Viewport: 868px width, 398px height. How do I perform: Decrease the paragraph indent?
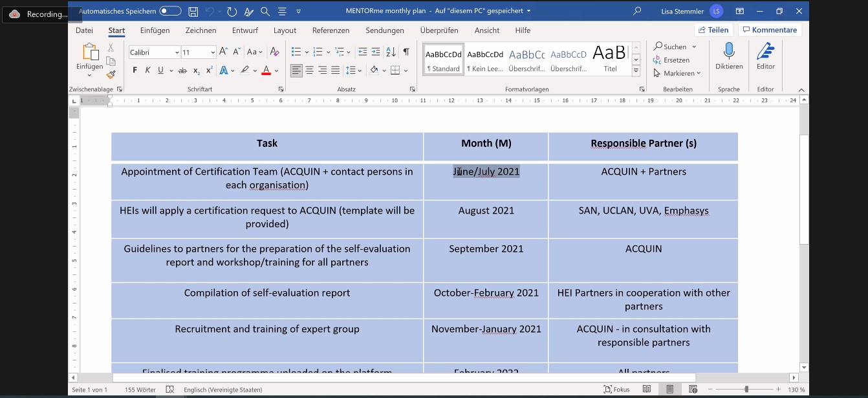(x=362, y=52)
